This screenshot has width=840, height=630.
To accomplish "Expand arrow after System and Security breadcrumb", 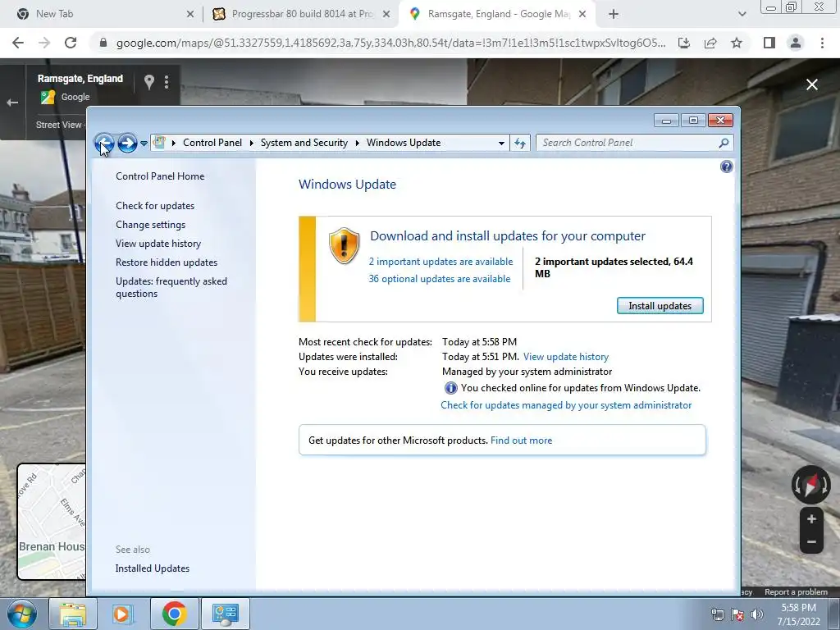I will [x=357, y=143].
